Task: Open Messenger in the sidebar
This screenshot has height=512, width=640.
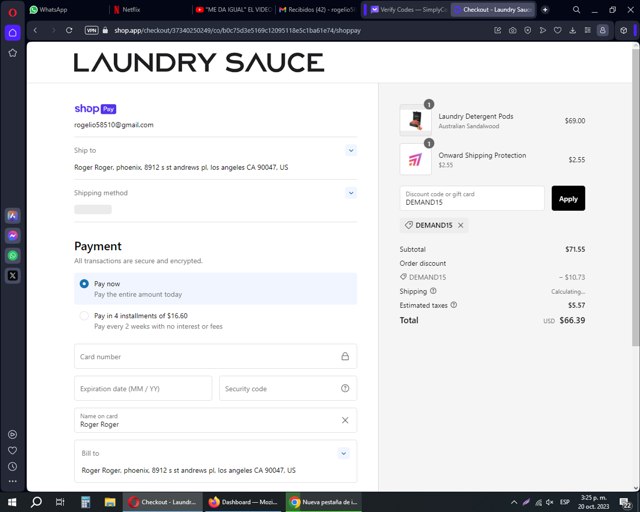Action: click(x=13, y=236)
